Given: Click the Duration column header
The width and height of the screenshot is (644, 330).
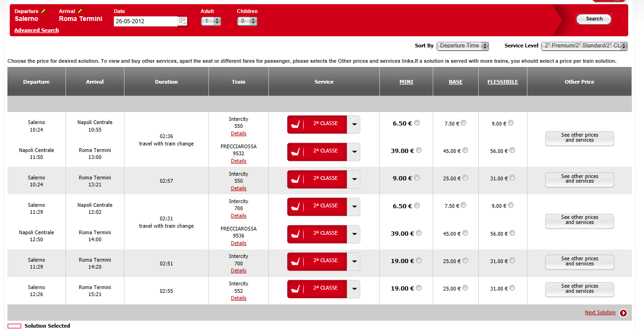Looking at the screenshot, I should pos(166,82).
